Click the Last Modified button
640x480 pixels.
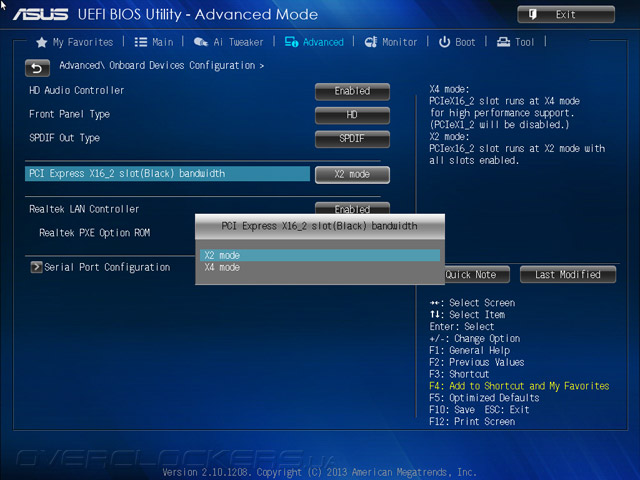(568, 275)
